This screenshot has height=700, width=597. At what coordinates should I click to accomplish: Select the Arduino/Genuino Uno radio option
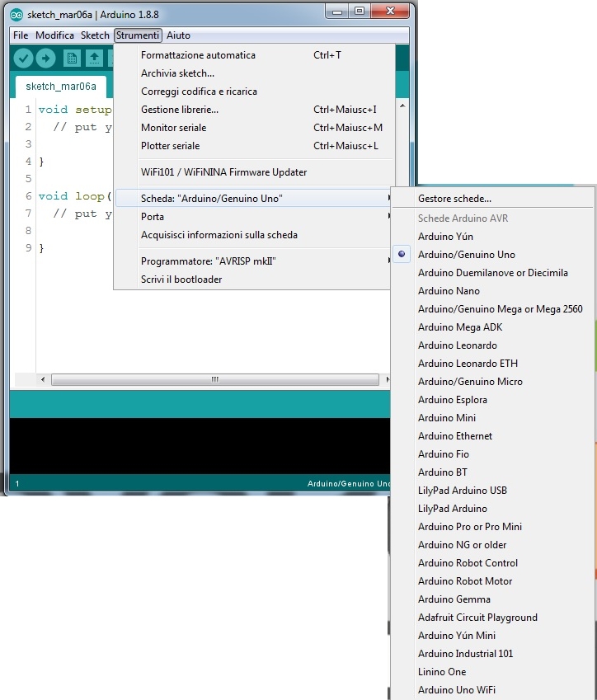point(493,255)
